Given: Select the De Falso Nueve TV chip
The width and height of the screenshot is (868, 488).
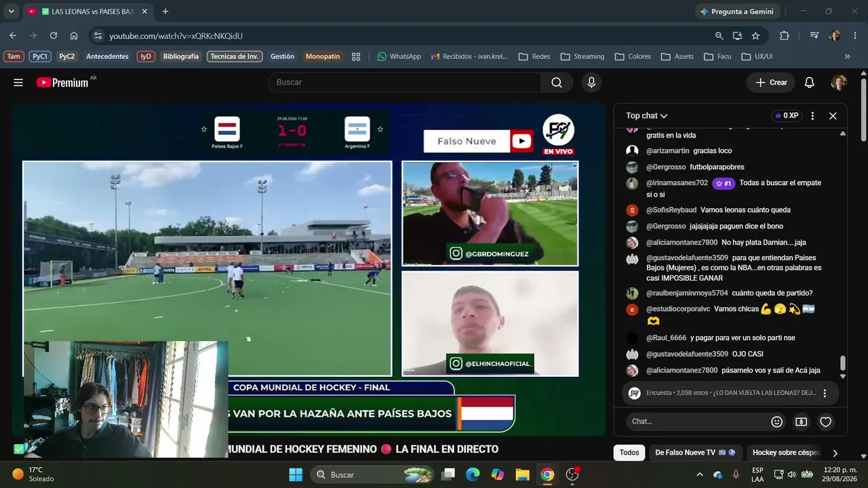Looking at the screenshot, I should [695, 453].
